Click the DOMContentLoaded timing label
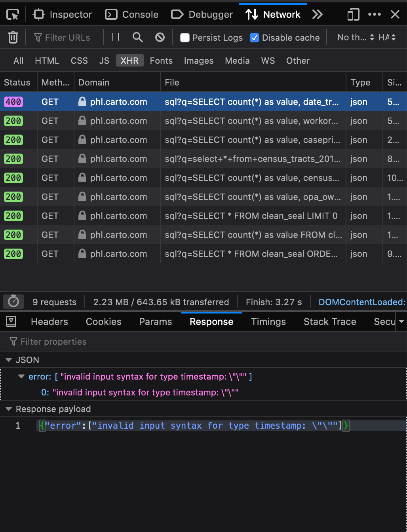Image resolution: width=407 pixels, height=532 pixels. (362, 302)
